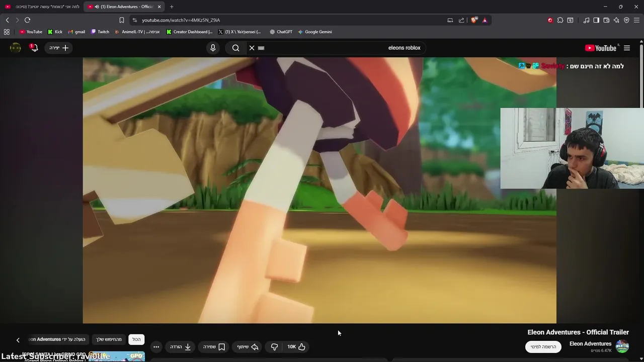Open YouTube account avatar menu

click(16, 48)
